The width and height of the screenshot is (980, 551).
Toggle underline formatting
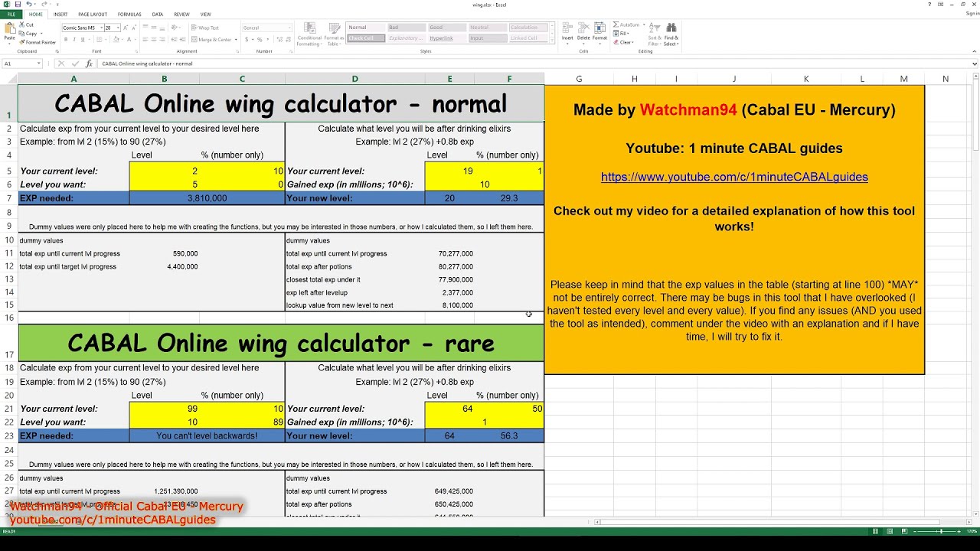pos(83,40)
